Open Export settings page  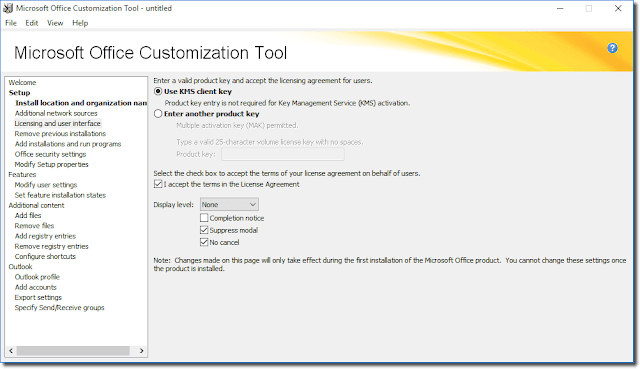[38, 298]
